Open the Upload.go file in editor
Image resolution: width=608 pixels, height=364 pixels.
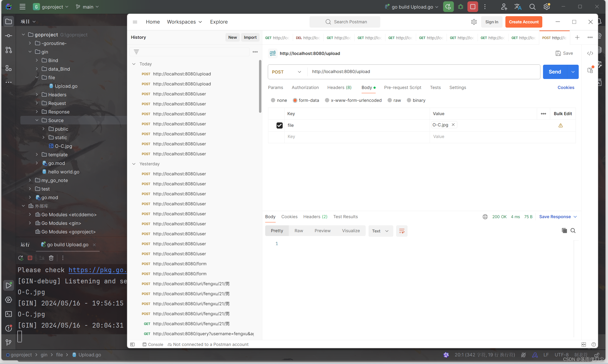(x=66, y=86)
